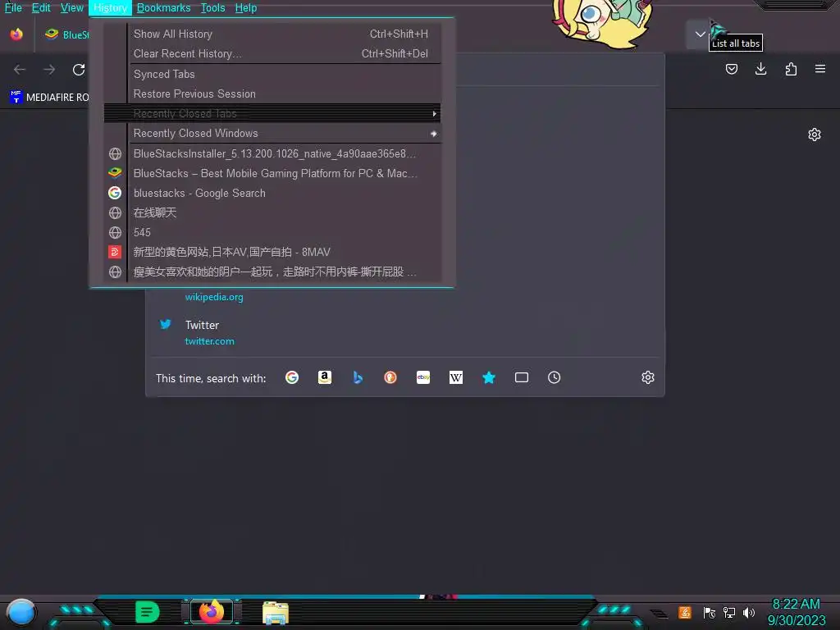The height and width of the screenshot is (630, 840).
Task: Search bookmarks with star icon
Action: [489, 377]
